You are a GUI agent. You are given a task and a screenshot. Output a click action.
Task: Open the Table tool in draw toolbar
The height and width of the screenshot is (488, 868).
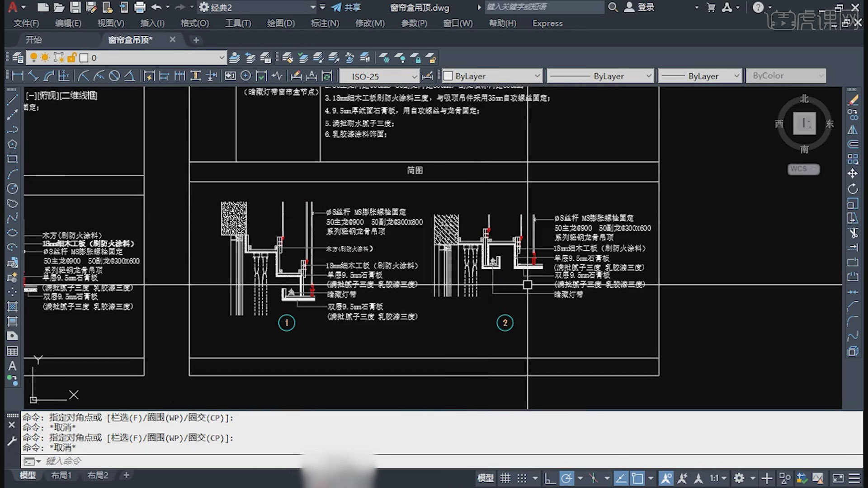tap(12, 351)
